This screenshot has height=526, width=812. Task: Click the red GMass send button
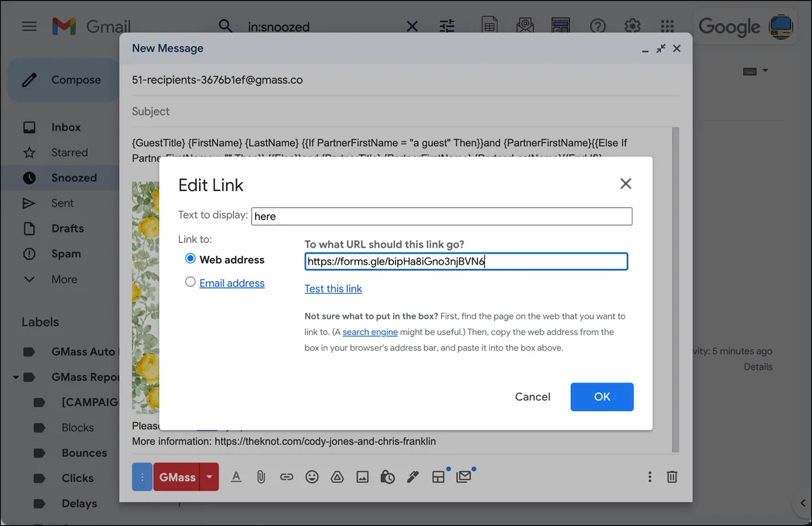(177, 477)
